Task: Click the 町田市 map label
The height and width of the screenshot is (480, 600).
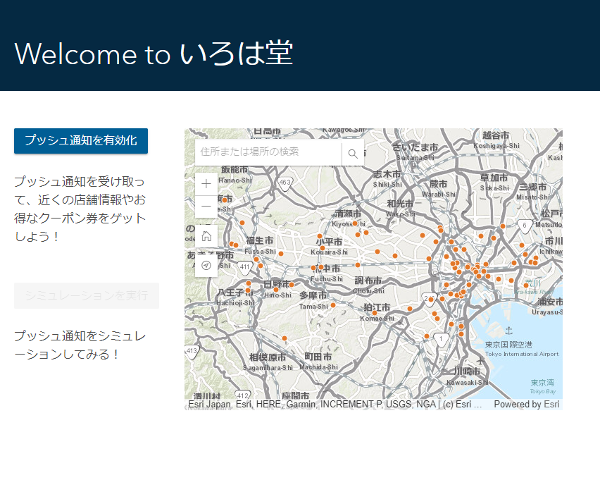Action: [x=318, y=357]
